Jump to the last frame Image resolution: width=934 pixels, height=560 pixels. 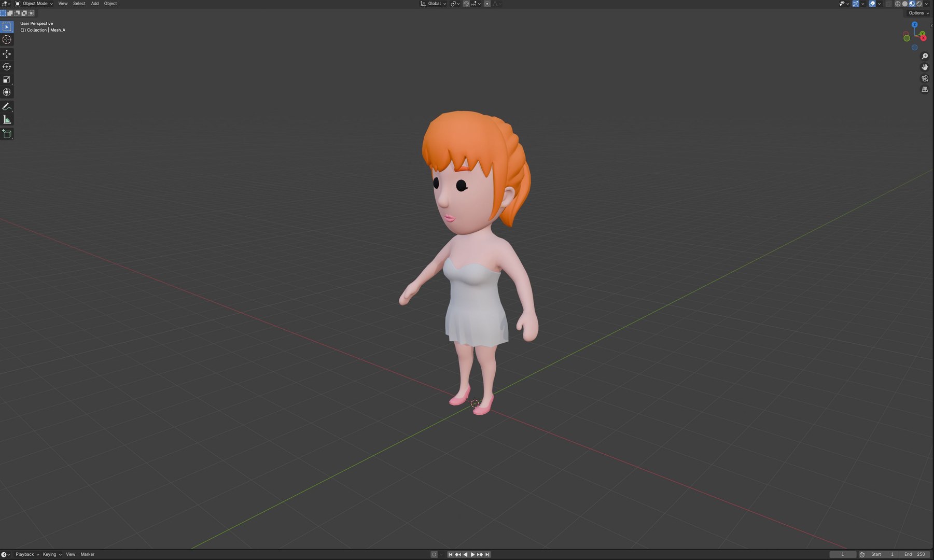(x=487, y=554)
